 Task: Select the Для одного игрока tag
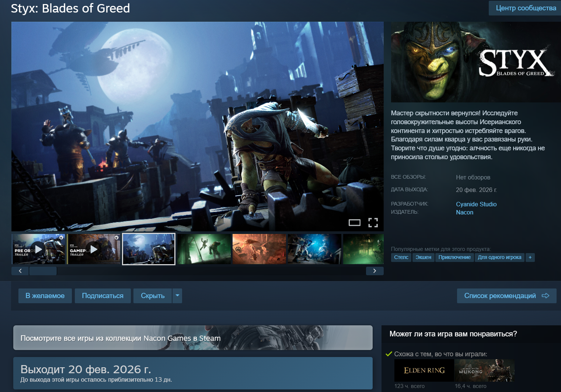pos(499,258)
